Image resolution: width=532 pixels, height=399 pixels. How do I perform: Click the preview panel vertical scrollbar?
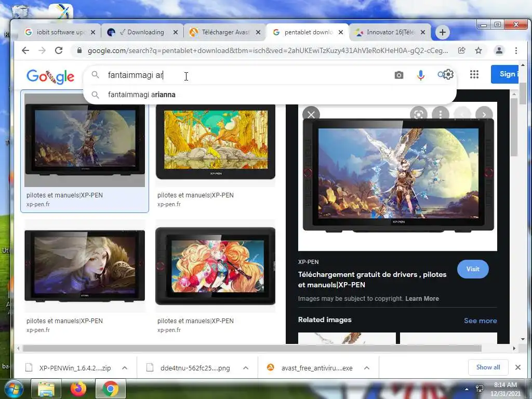[514, 127]
